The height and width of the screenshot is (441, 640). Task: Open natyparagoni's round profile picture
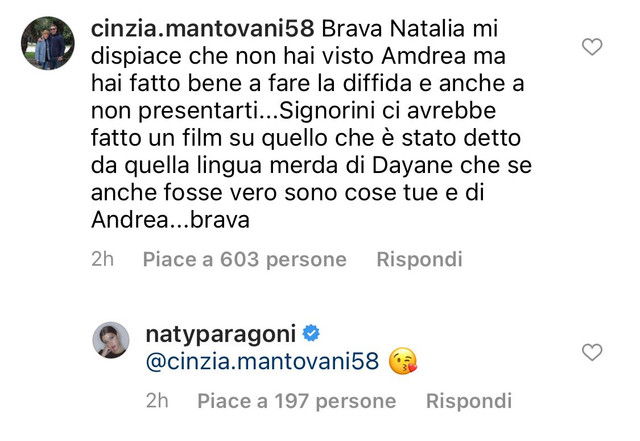(x=111, y=340)
